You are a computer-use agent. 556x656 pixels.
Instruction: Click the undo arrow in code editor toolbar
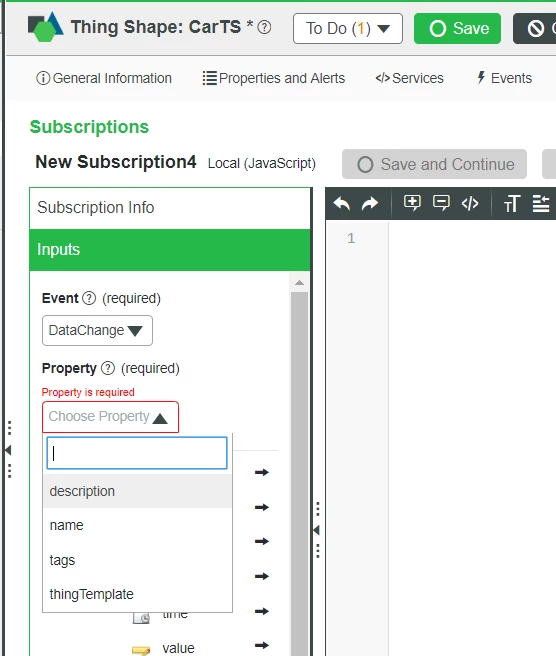pyautogui.click(x=341, y=204)
